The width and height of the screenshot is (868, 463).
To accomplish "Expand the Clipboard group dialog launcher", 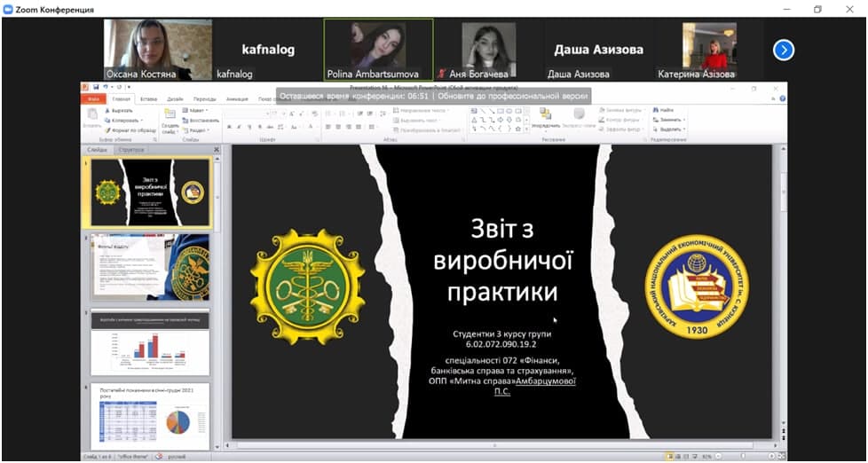I will pyautogui.click(x=155, y=139).
